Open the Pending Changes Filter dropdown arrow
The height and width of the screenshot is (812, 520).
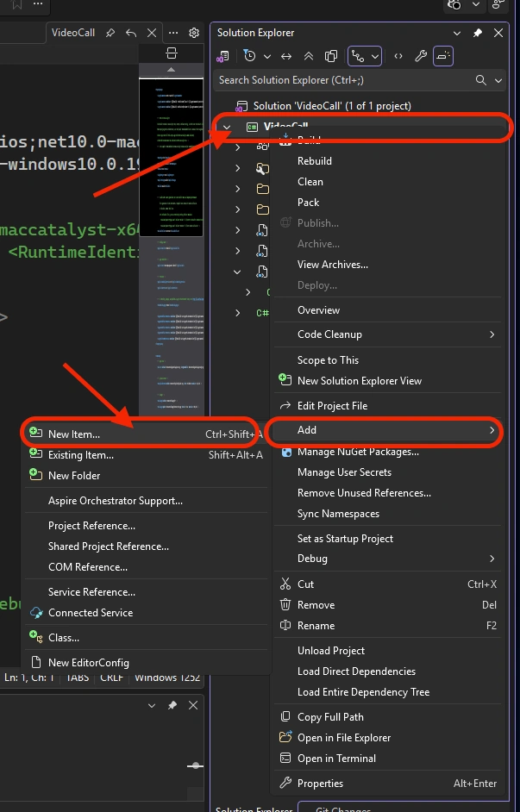(267, 56)
